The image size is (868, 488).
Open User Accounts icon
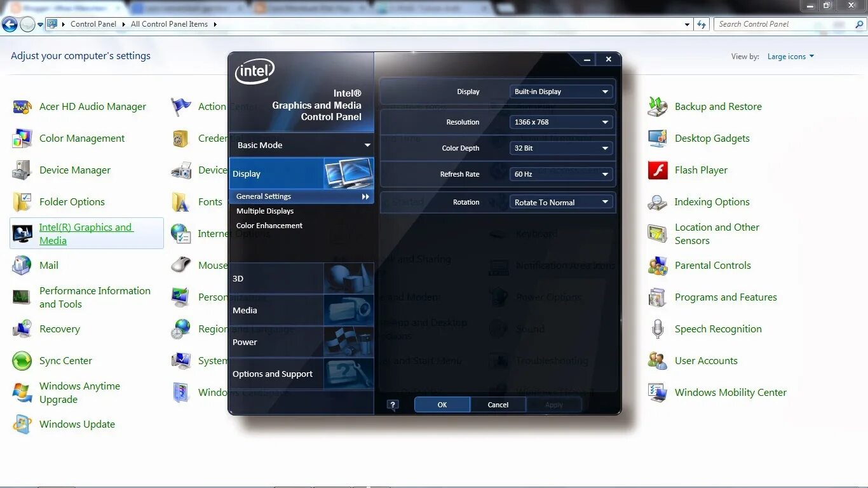658,361
